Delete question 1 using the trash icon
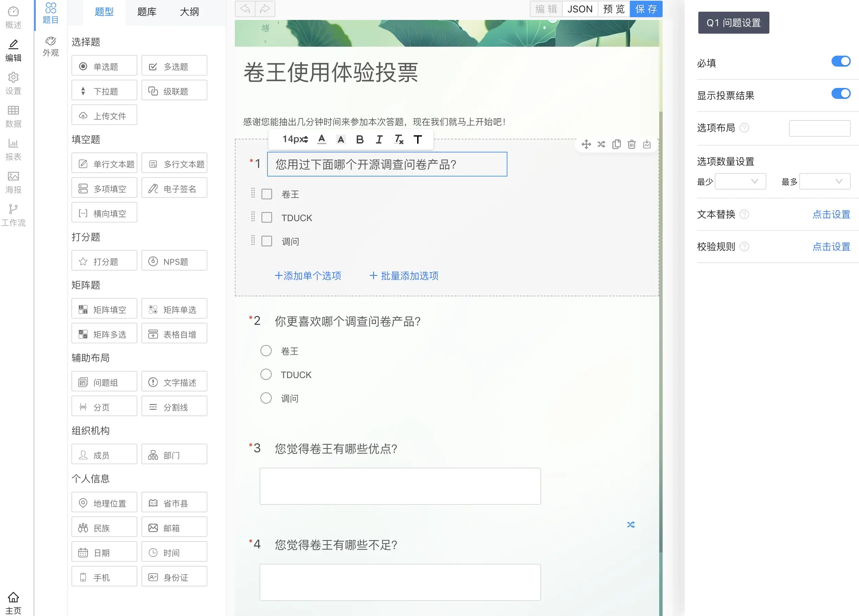 point(631,144)
